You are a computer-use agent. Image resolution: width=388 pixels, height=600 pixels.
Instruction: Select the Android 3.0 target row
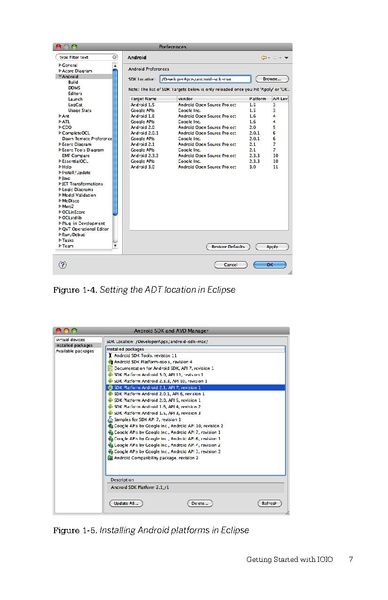tap(209, 167)
